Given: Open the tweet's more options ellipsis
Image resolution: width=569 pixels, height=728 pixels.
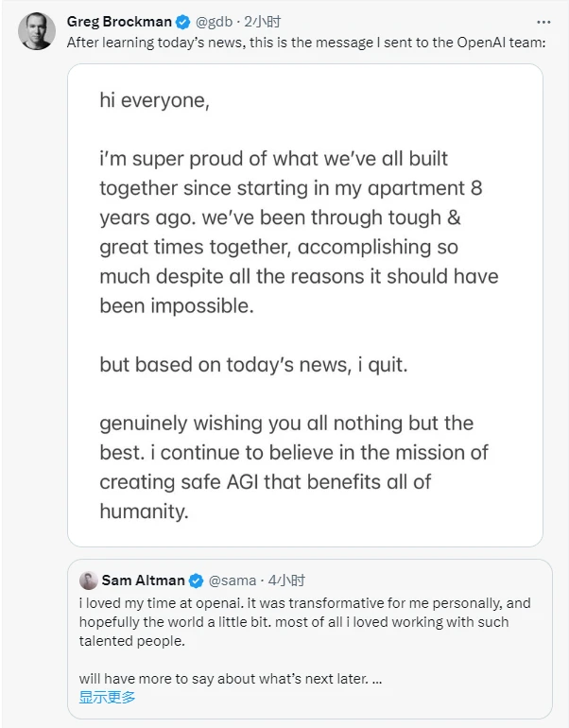Looking at the screenshot, I should pos(543,21).
